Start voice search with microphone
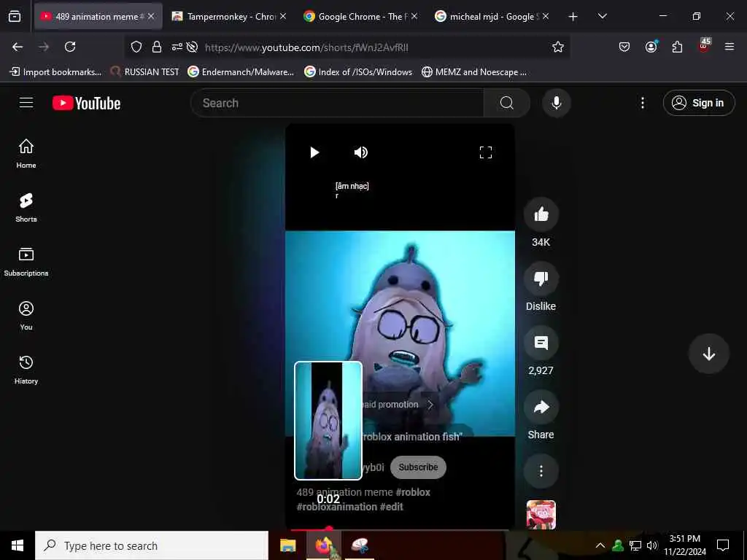The height and width of the screenshot is (560, 747). click(556, 103)
